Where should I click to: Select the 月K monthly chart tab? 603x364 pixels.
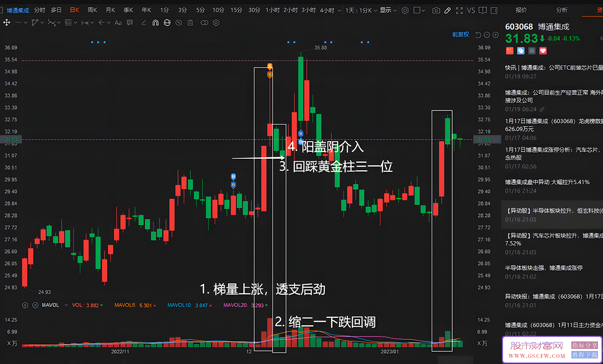[x=110, y=10]
